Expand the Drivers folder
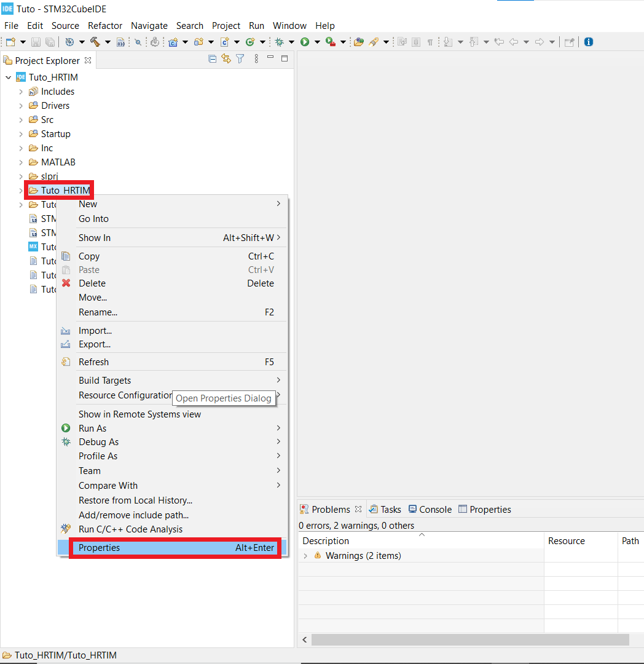The height and width of the screenshot is (664, 644). tap(21, 106)
